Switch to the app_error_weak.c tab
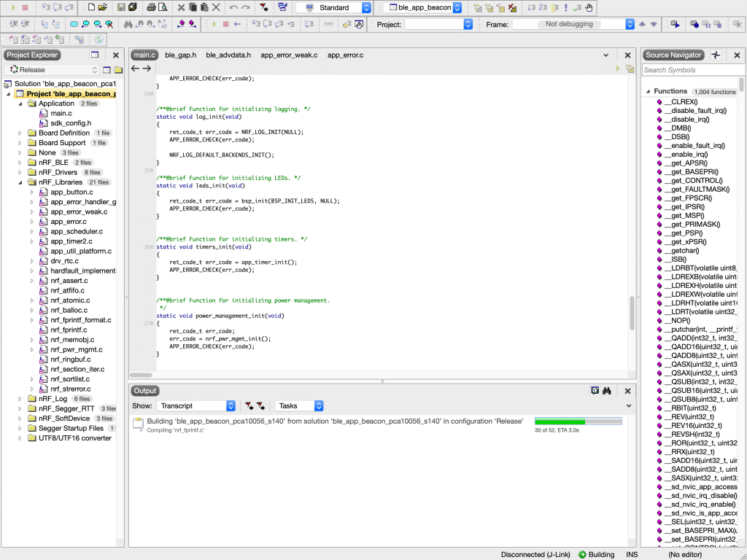This screenshot has height=560, width=747. [289, 55]
